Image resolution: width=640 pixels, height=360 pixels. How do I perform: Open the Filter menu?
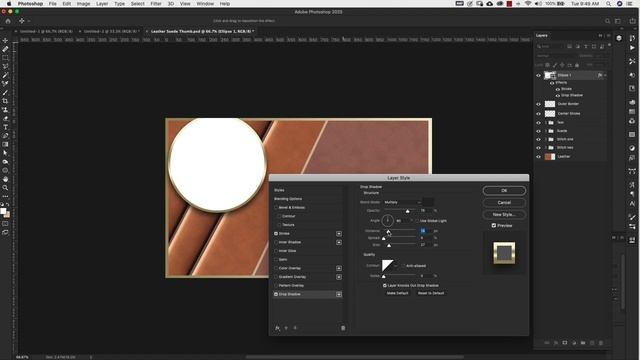[x=156, y=4]
